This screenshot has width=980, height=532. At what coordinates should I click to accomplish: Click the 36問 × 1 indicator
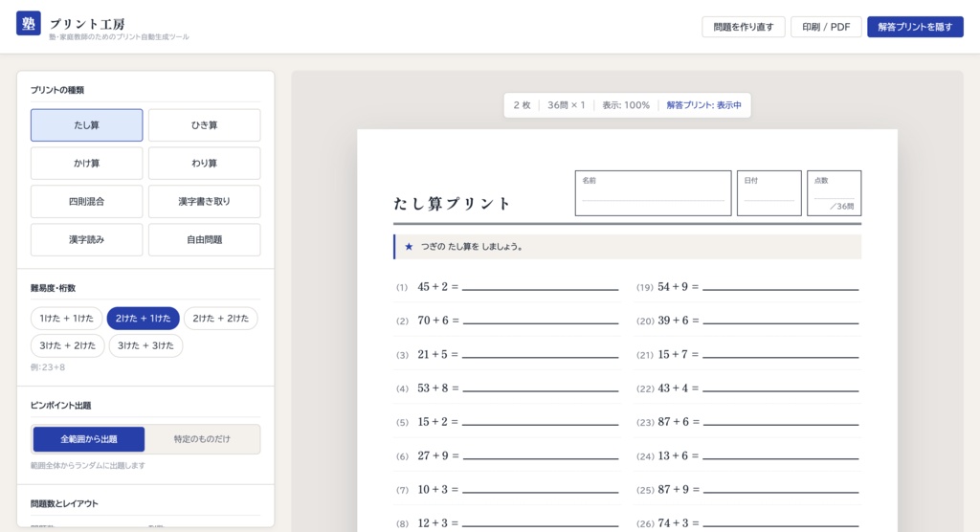(x=567, y=105)
